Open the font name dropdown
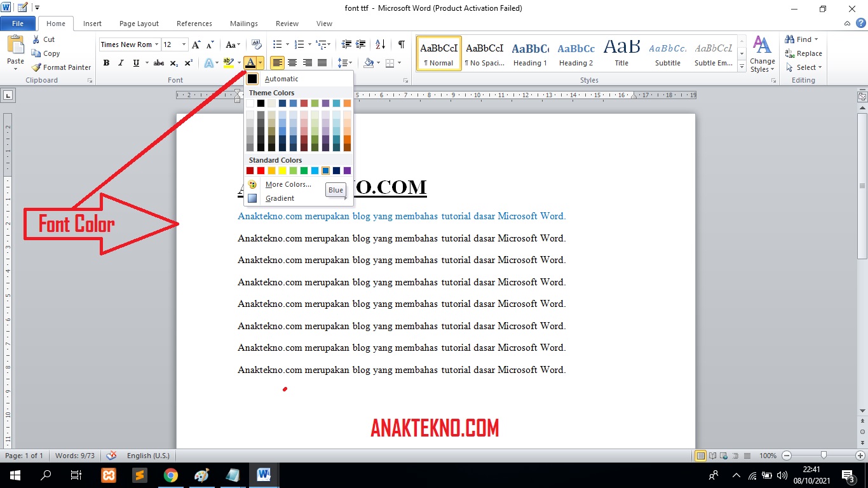Image resolution: width=868 pixels, height=488 pixels. coord(156,44)
